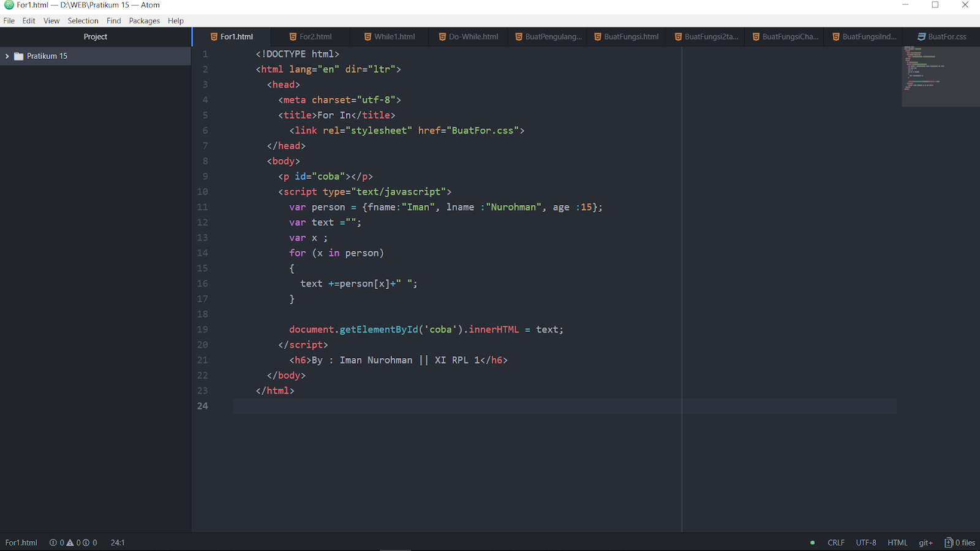Click the HTML grammar selector in status bar

point(897,542)
